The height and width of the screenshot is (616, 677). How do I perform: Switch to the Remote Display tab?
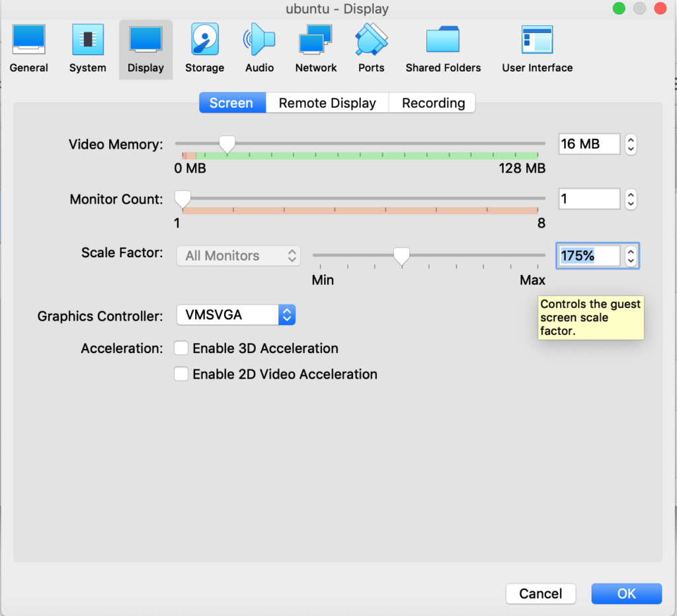[327, 102]
